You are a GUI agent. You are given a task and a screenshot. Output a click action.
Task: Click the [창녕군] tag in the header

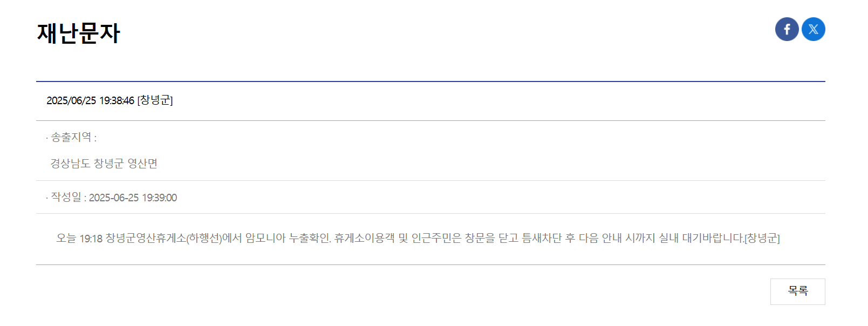point(155,101)
